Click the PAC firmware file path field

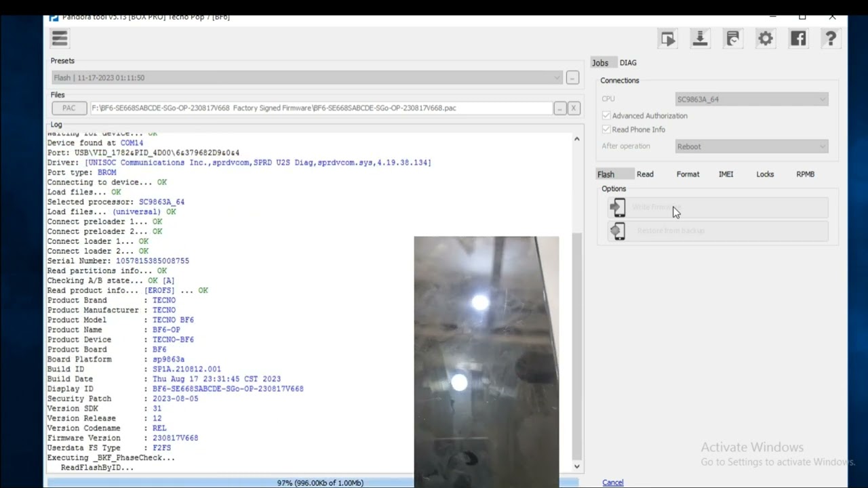coord(321,108)
